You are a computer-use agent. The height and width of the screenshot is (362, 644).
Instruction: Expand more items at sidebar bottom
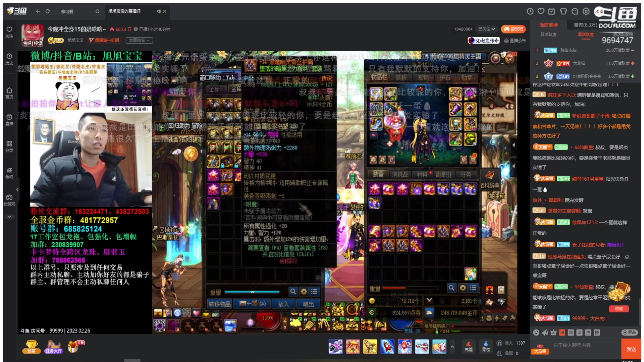pos(9,217)
